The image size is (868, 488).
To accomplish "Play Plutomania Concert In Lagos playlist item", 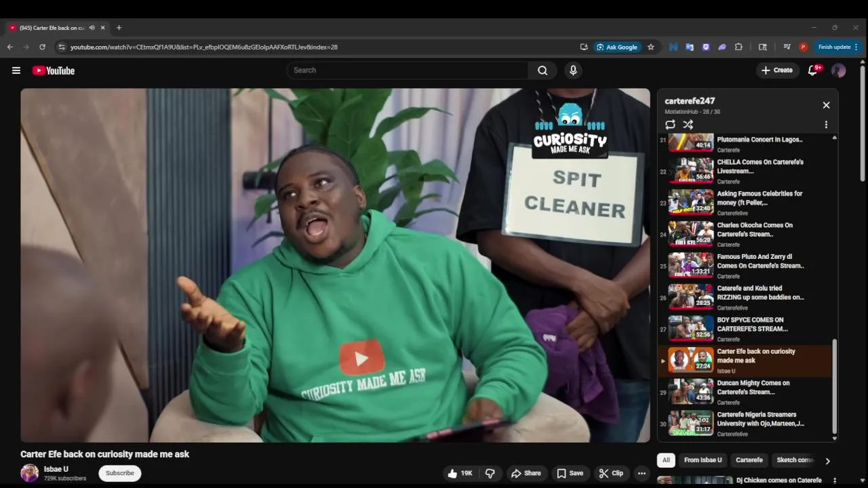I will pyautogui.click(x=744, y=143).
